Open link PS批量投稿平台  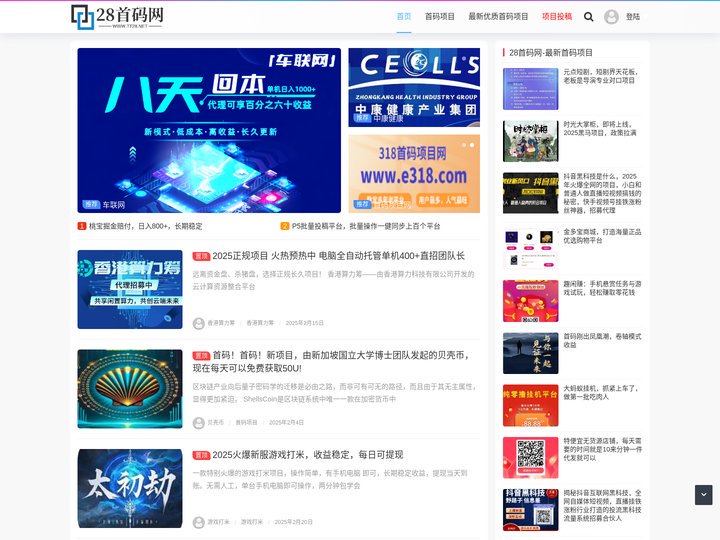tap(366, 226)
